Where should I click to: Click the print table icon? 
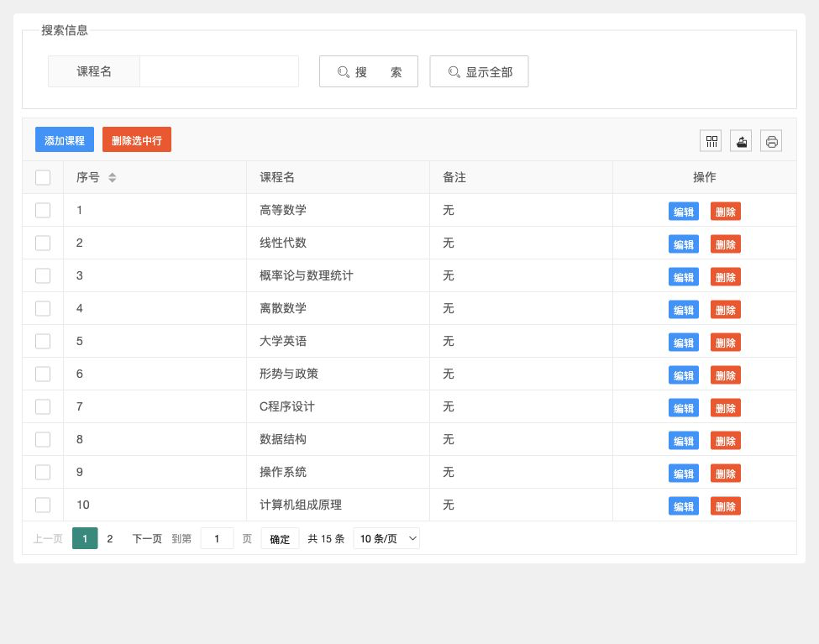coord(771,141)
